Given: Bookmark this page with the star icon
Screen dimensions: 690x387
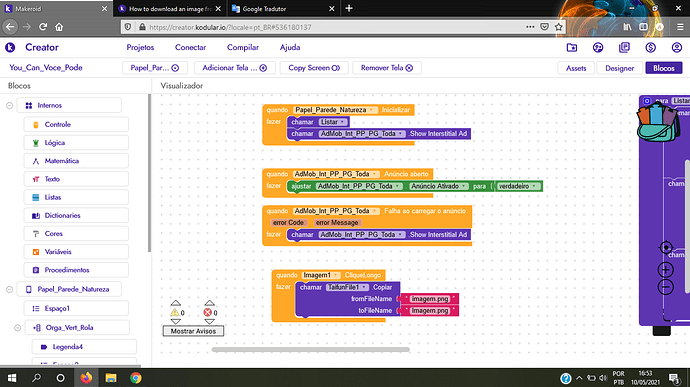Looking at the screenshot, I should [x=558, y=27].
